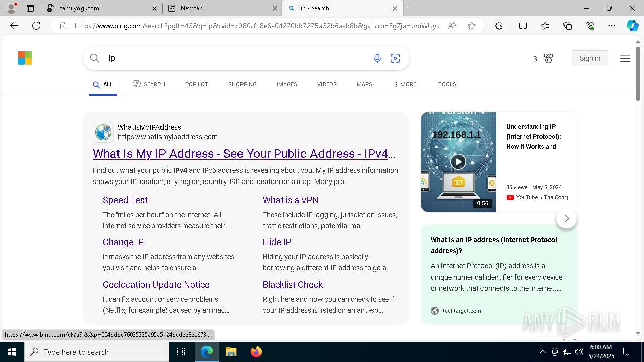Open the Favorites list icon
Screen dimensions: 644x362
(x=545, y=26)
